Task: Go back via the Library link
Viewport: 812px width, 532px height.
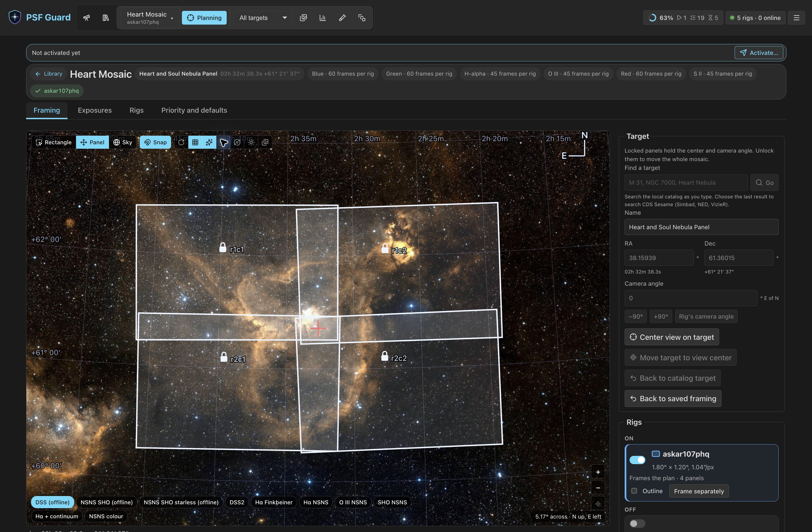Action: pyautogui.click(x=49, y=74)
